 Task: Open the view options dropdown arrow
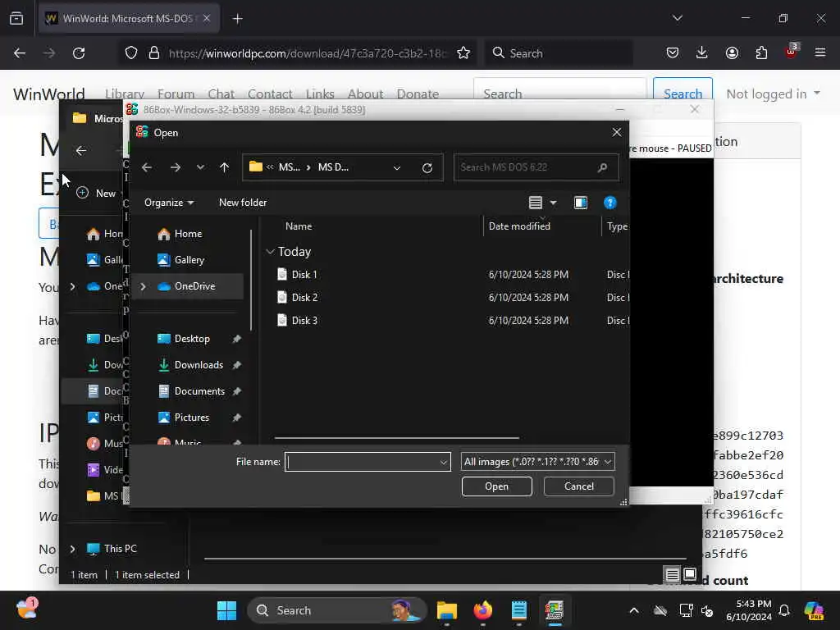554,203
